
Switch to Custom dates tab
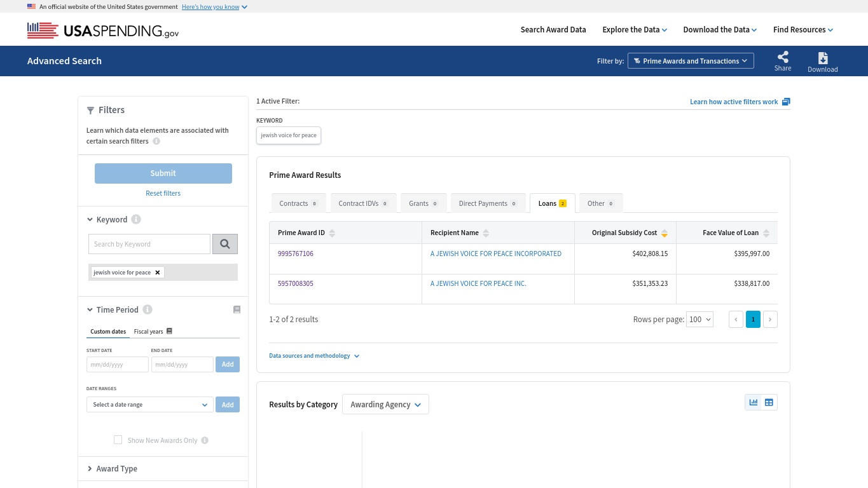[x=108, y=332]
